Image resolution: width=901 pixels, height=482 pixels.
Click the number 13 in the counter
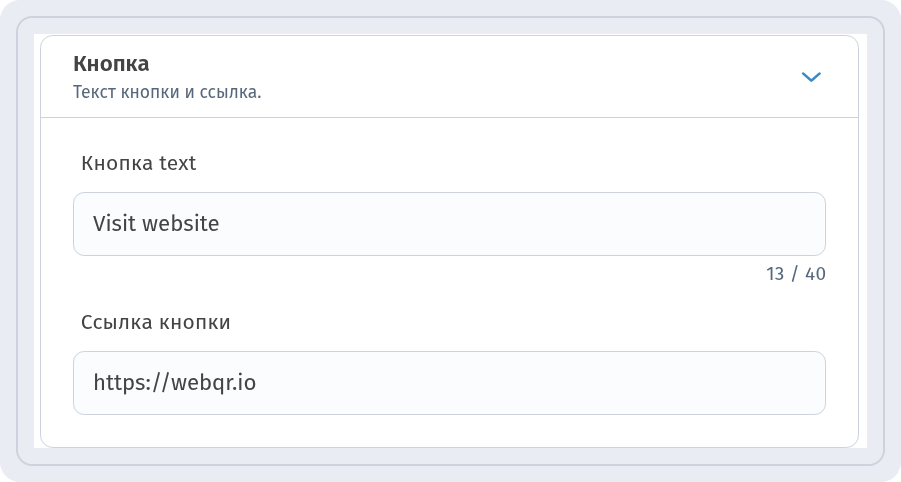(x=775, y=274)
